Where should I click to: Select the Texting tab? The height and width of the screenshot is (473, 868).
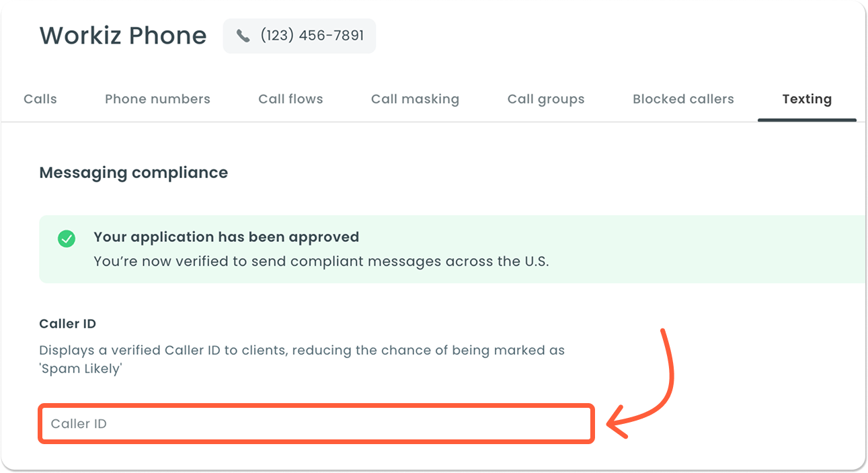807,99
